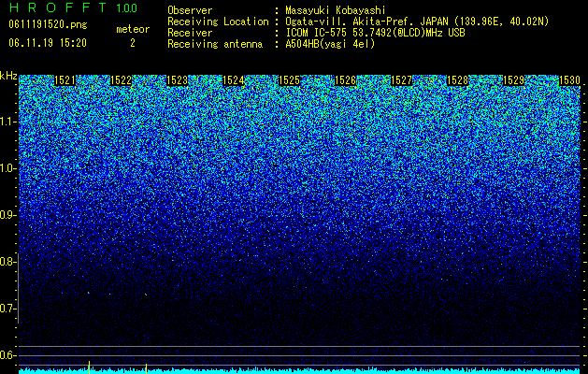Select the 0.8 kHz axis tick label
588x374 pixels.
[x=7, y=262]
